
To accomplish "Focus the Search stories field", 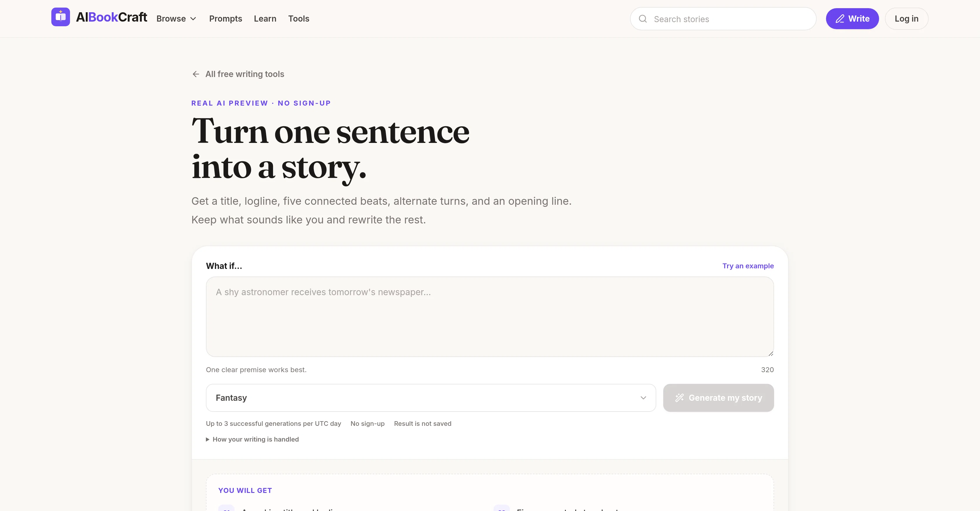I will (x=723, y=19).
